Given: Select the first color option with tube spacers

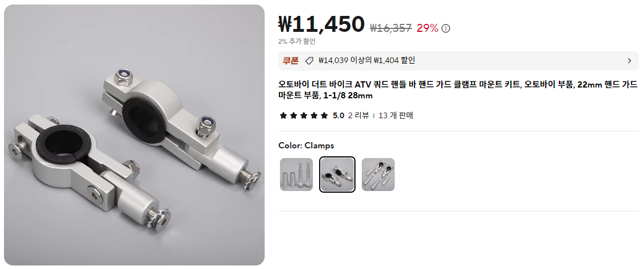Looking at the screenshot, I should (296, 175).
